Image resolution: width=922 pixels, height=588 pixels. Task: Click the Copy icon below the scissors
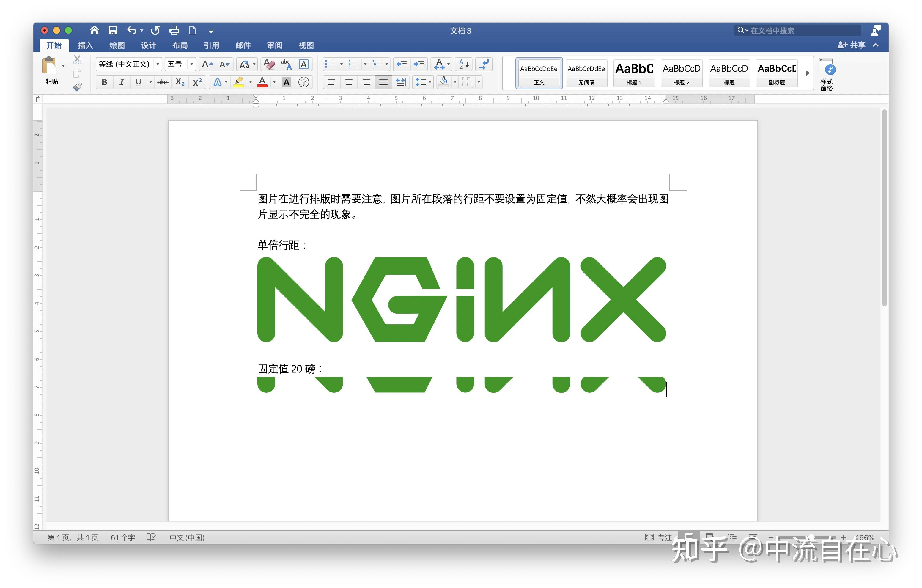point(77,73)
